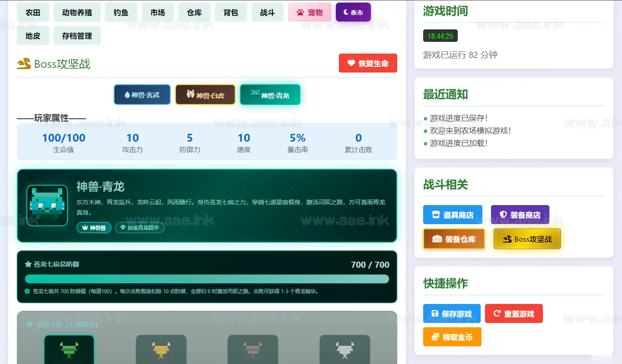Click the warehouse icon on 装备仓库
Image resolution: width=622 pixels, height=364 pixels.
437,239
